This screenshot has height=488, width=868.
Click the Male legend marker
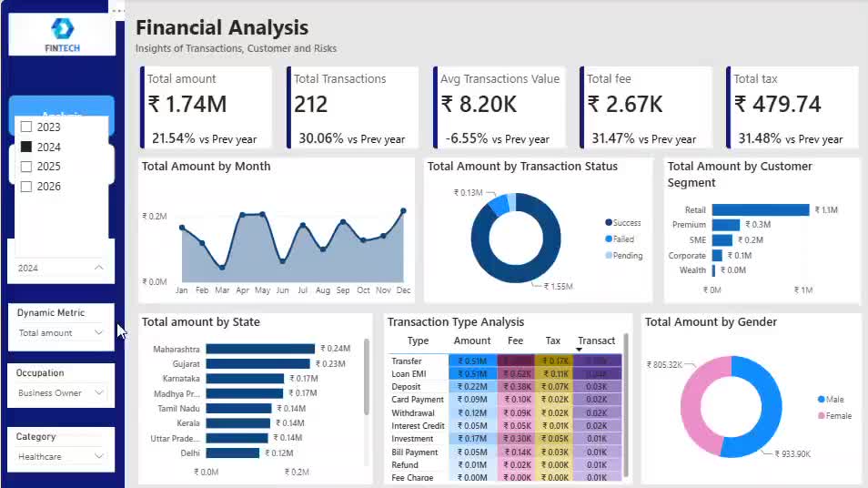click(x=821, y=400)
